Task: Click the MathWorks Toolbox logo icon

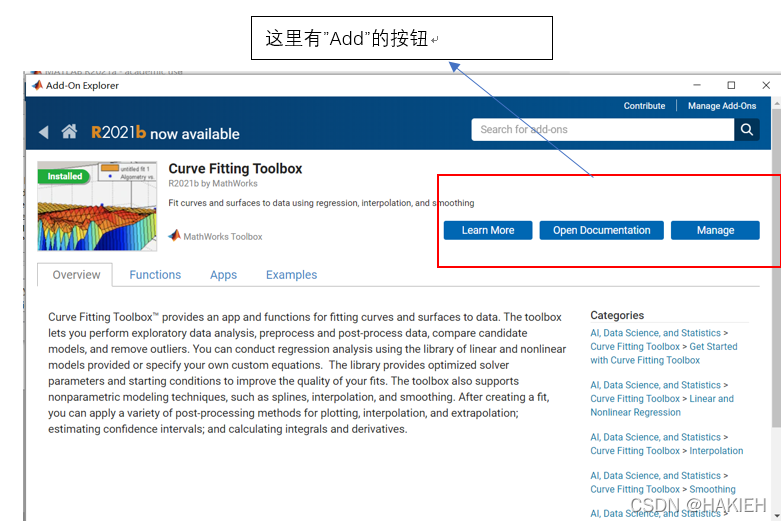Action: [174, 236]
